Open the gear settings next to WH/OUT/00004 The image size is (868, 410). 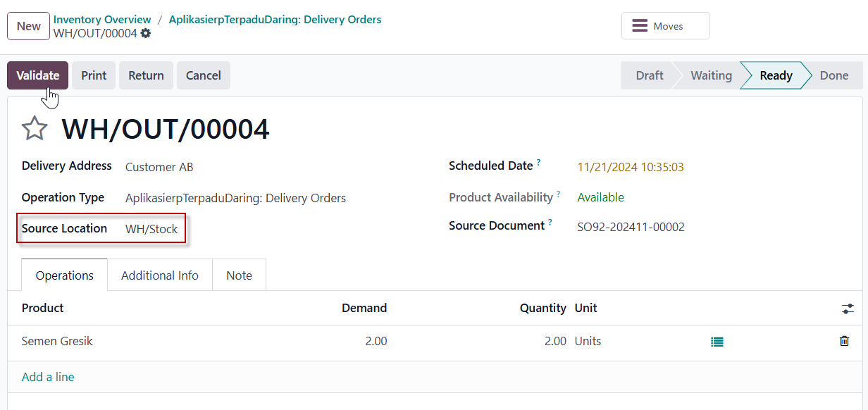[146, 33]
